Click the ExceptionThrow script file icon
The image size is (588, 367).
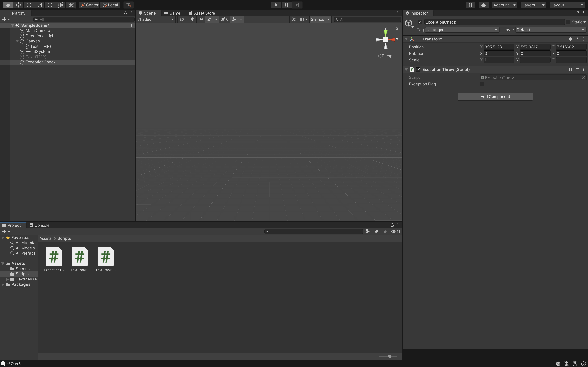[54, 256]
